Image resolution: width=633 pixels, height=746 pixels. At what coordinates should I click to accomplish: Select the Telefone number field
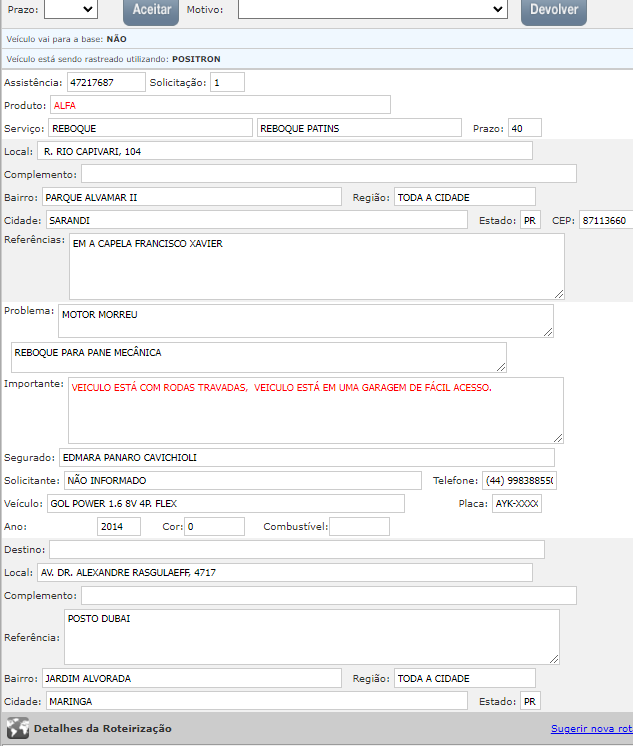[x=519, y=481]
